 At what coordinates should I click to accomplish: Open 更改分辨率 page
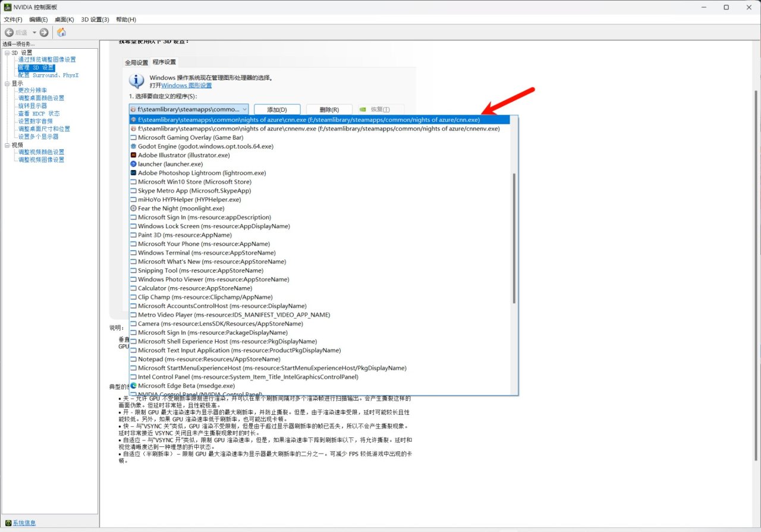click(32, 90)
